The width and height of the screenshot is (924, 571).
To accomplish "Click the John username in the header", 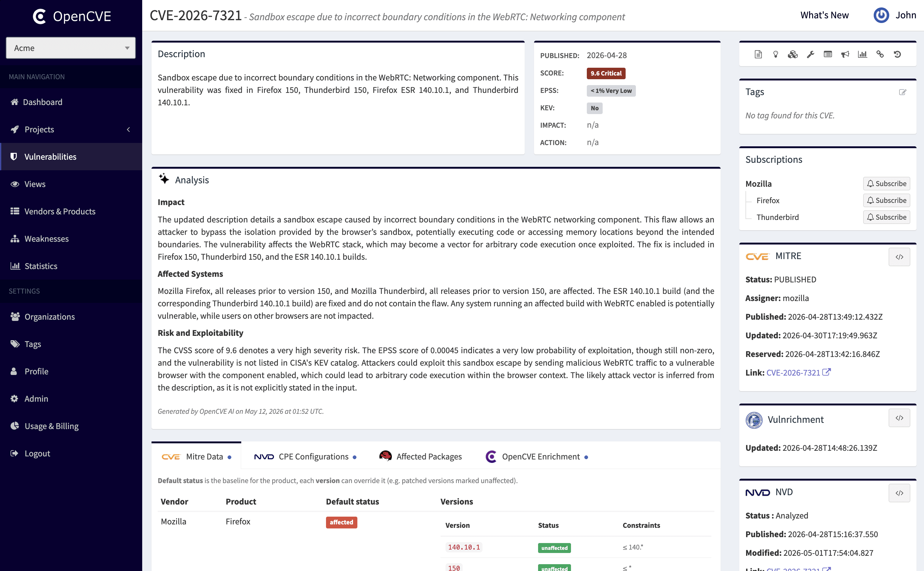I will (x=906, y=15).
